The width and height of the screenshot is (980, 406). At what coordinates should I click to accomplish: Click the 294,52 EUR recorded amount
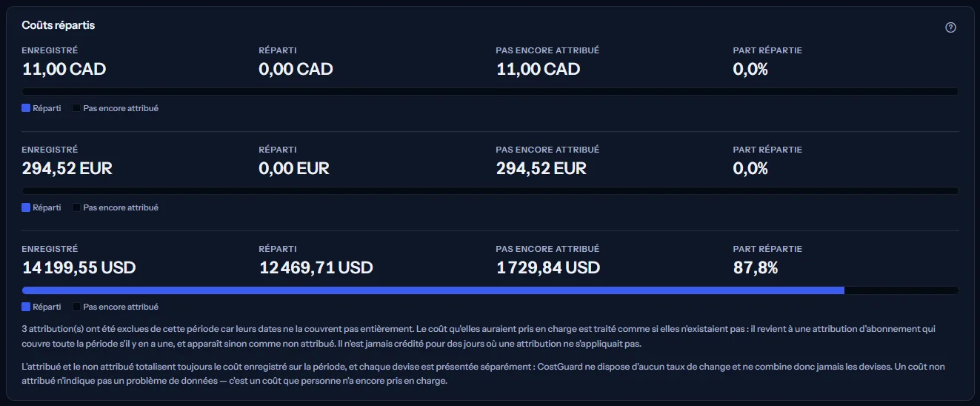[x=67, y=168]
